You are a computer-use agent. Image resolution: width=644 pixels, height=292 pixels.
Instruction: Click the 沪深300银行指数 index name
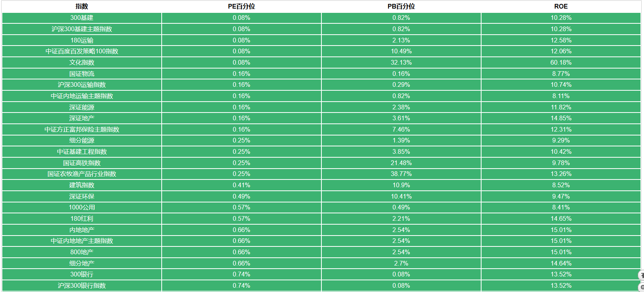tap(82, 286)
